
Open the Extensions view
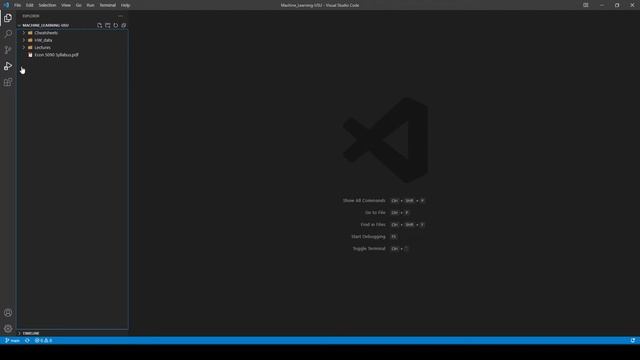(8, 82)
